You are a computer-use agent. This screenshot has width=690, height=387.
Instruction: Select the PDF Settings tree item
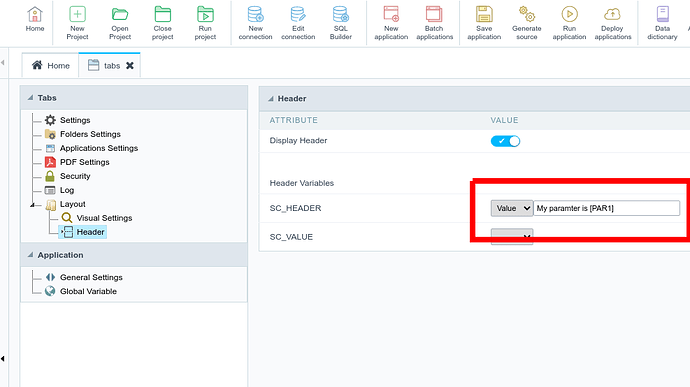[x=84, y=162]
